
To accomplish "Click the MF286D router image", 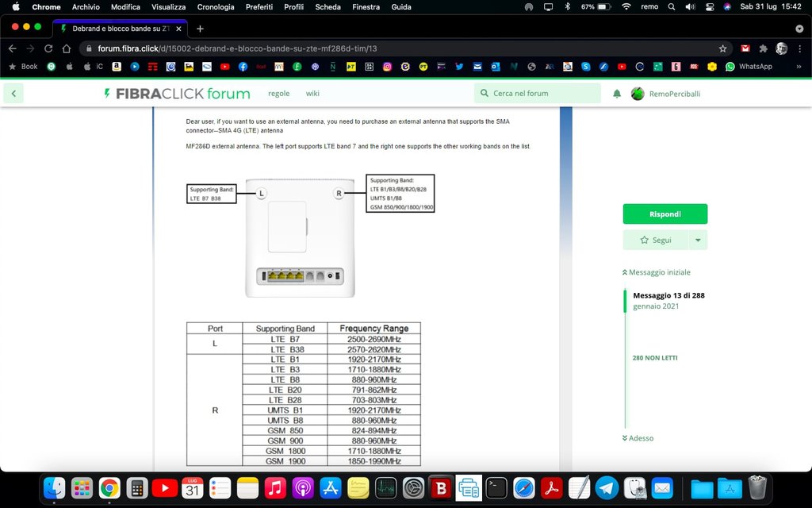I will [x=300, y=238].
